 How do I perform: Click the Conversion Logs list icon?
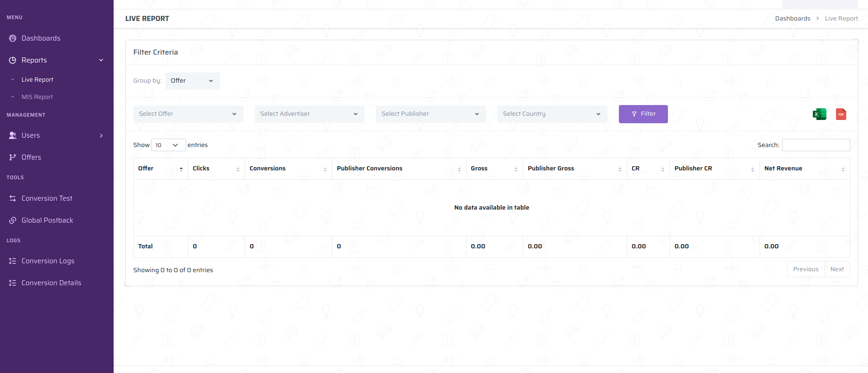click(x=13, y=261)
